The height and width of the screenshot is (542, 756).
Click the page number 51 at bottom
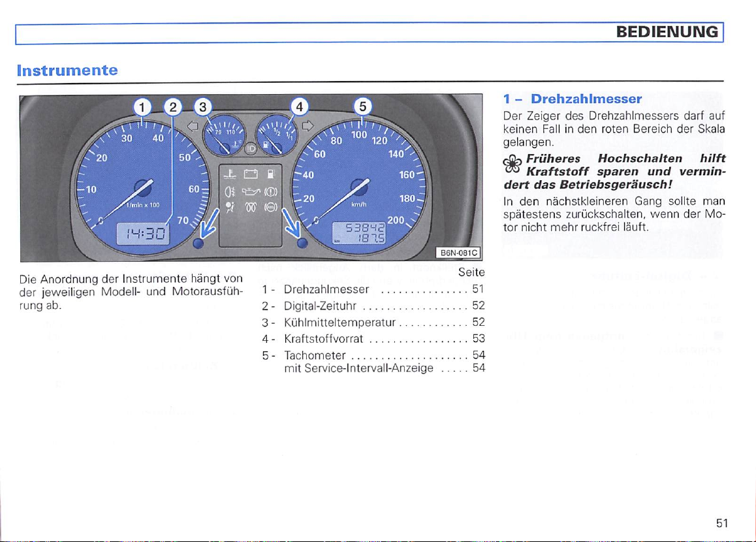point(722,523)
